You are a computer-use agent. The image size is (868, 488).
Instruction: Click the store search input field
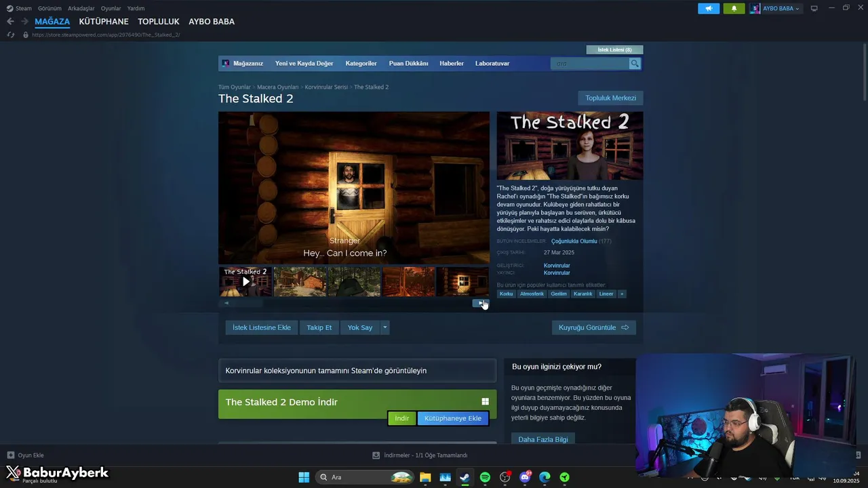[590, 63]
